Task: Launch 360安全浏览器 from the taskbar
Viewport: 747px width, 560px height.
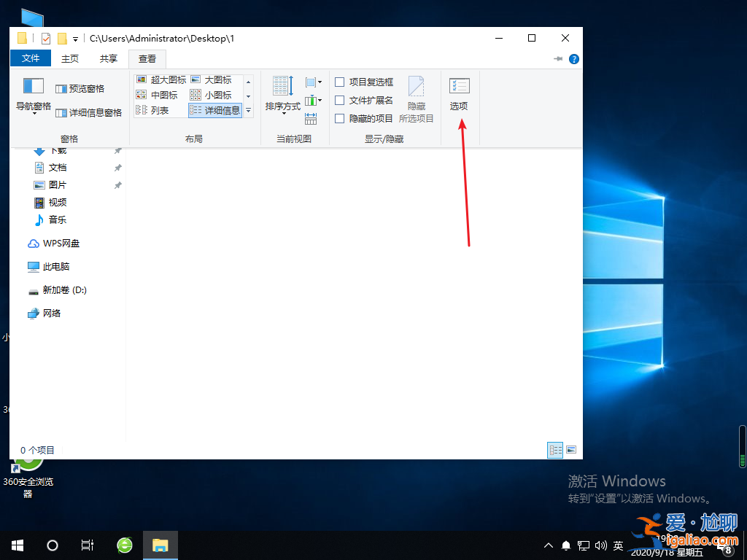Action: [x=123, y=545]
